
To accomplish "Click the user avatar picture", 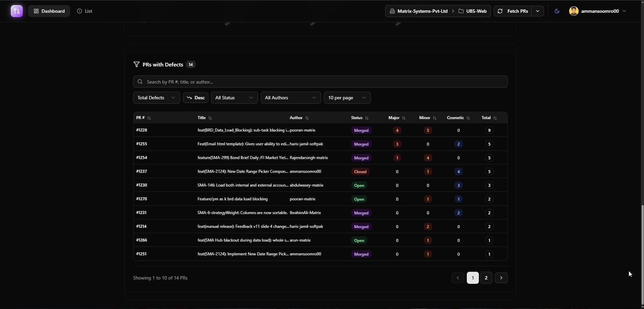I will pos(574,11).
